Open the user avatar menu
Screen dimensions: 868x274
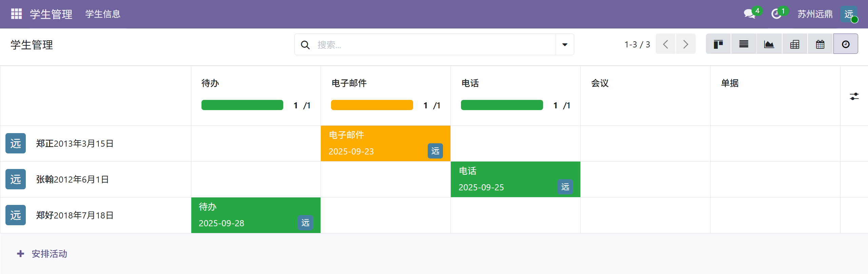click(x=849, y=14)
